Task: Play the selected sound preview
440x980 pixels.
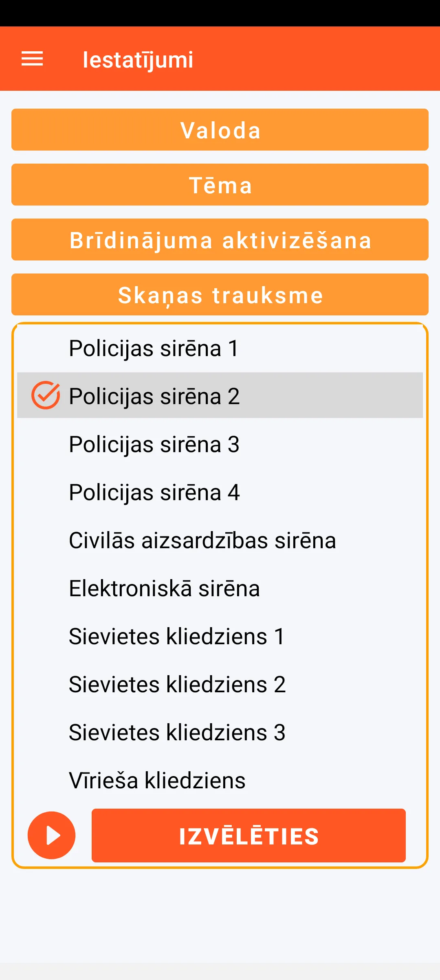Action: [x=52, y=835]
